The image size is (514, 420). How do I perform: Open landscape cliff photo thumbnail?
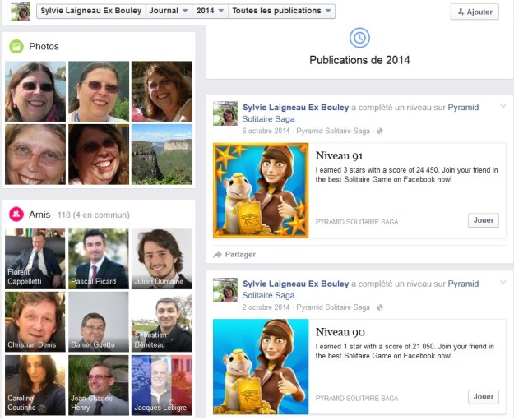(x=162, y=155)
